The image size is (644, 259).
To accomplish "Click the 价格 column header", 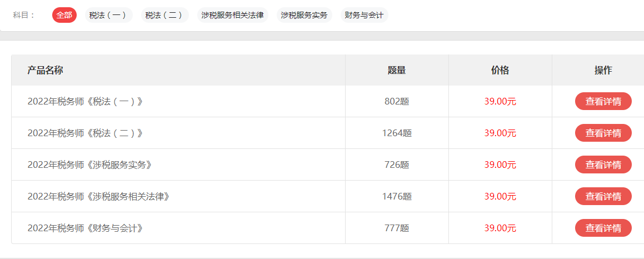I will coord(500,70).
